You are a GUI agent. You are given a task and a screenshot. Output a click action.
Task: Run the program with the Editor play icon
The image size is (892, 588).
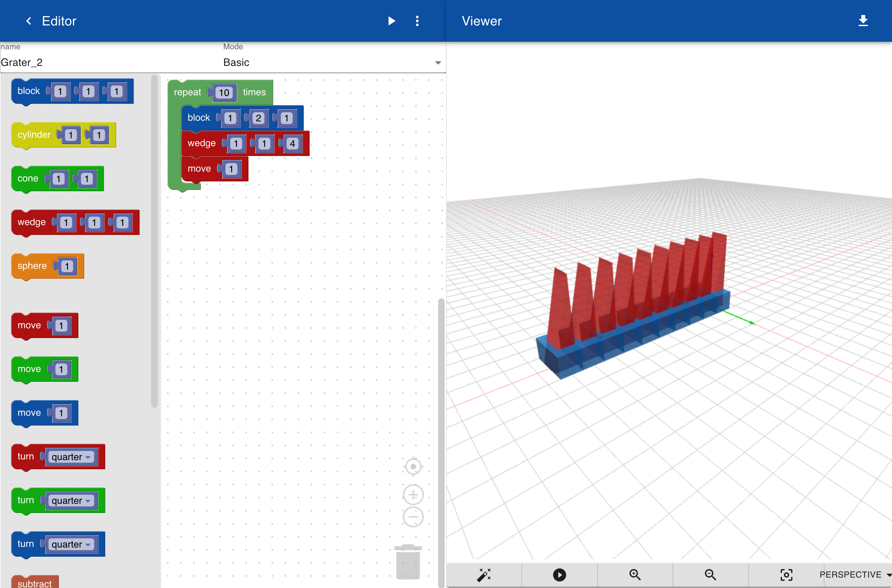[x=391, y=21]
